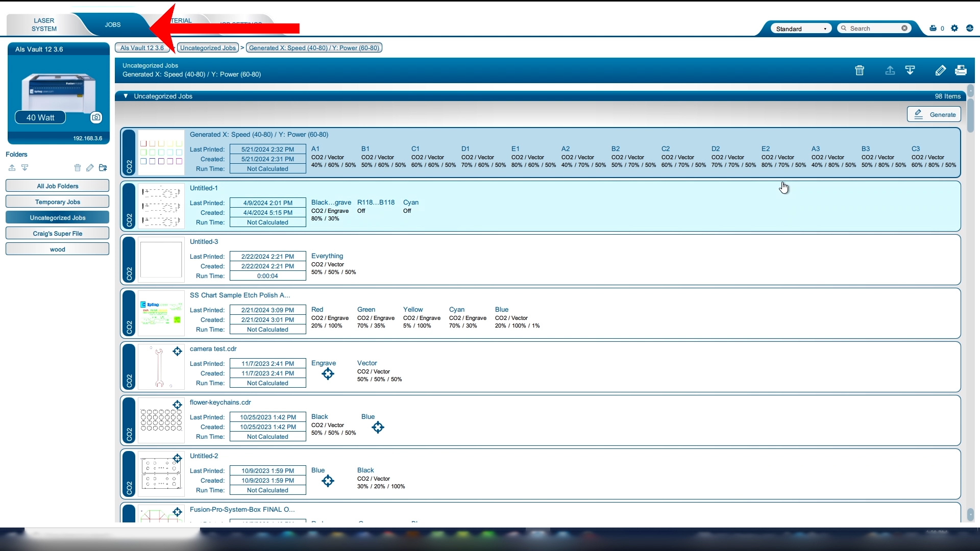The height and width of the screenshot is (551, 980).
Task: Click the Black...grave process in Untitled-1
Action: coord(331,210)
